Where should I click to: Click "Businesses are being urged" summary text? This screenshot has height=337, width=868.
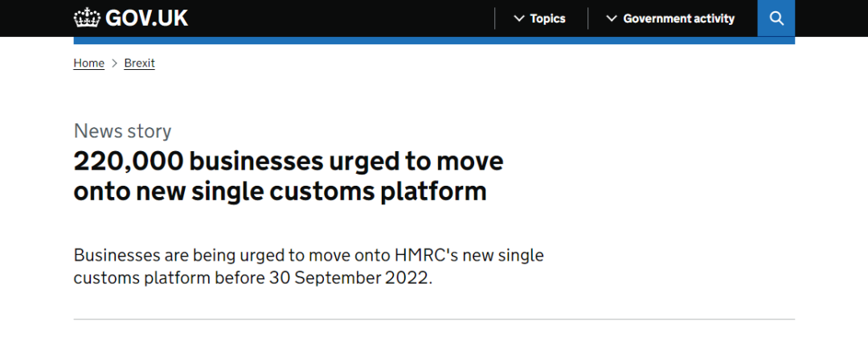coord(177,256)
